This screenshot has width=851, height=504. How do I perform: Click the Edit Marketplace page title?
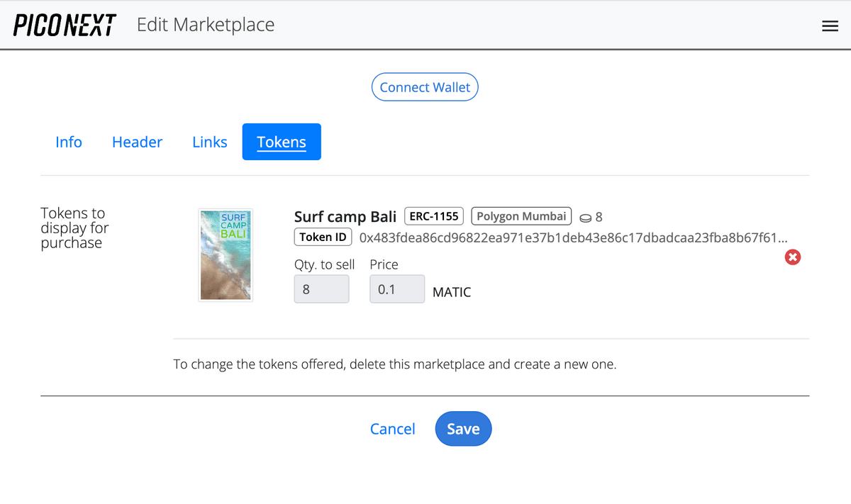[x=206, y=24]
